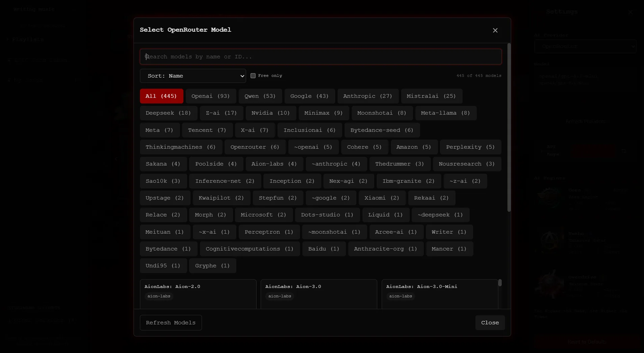The width and height of the screenshot is (644, 353).
Task: Show Kwaipilot (2) models
Action: click(x=222, y=198)
